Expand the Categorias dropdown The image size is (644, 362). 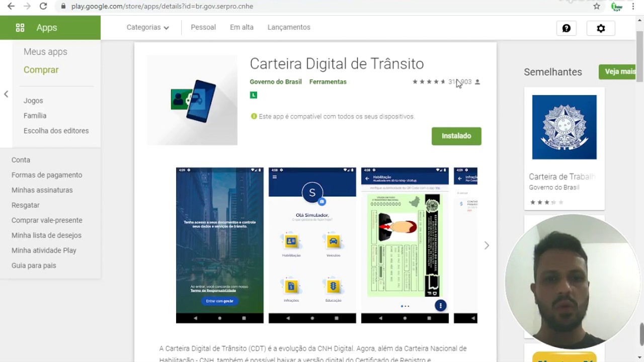point(147,27)
